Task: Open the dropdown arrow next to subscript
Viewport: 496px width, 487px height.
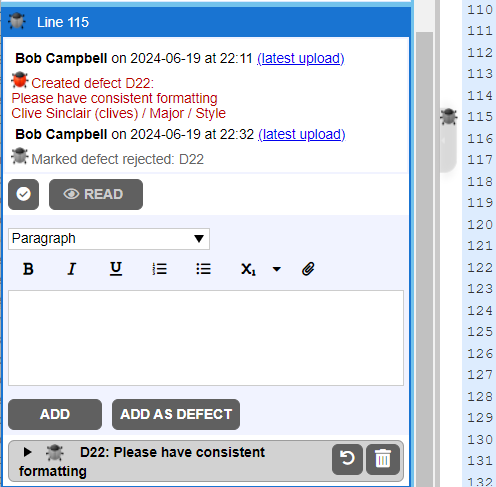Action: coord(276,269)
